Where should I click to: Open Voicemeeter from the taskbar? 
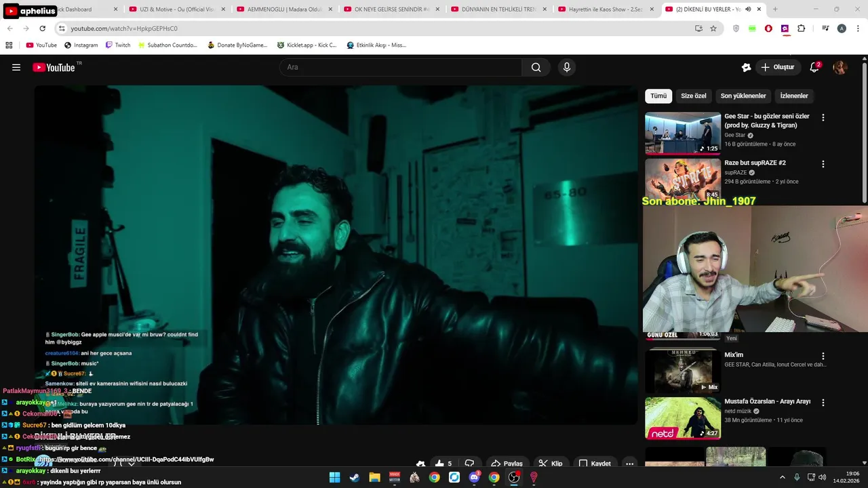pyautogui.click(x=395, y=477)
